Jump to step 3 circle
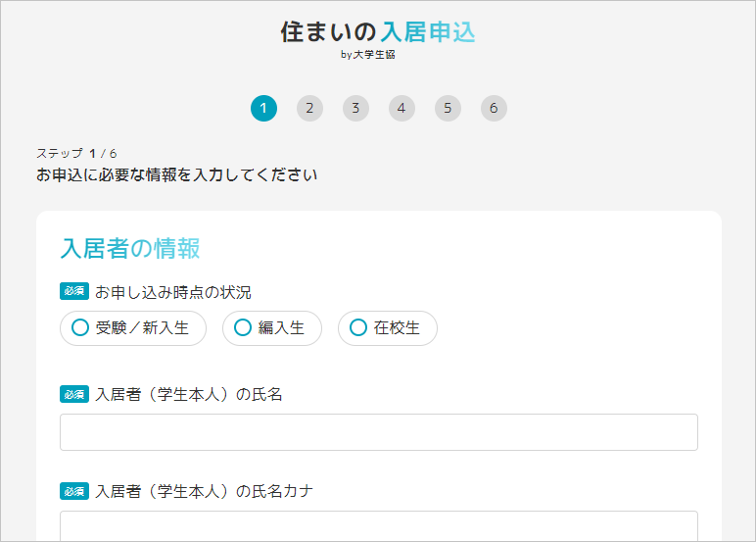 (355, 108)
